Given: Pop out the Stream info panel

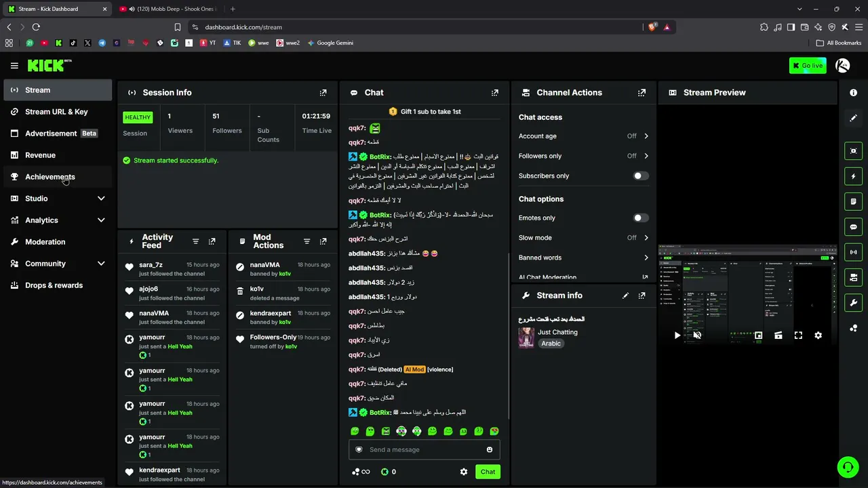Looking at the screenshot, I should (642, 296).
